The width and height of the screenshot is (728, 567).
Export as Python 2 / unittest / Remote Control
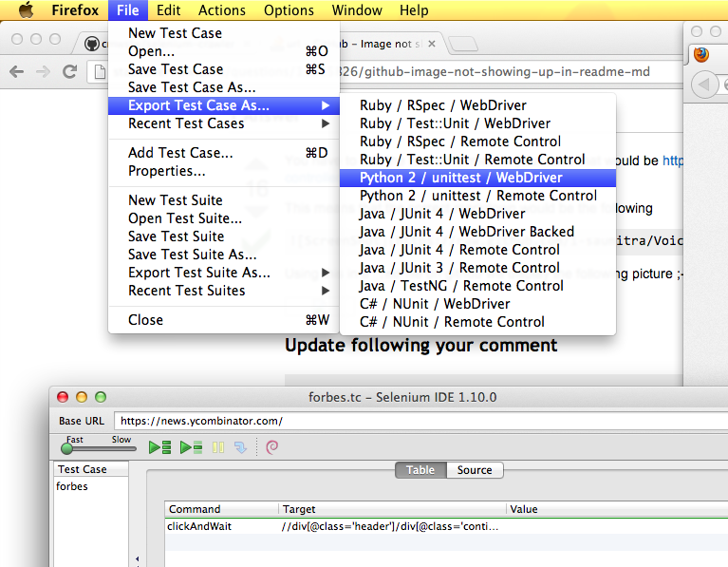point(477,196)
